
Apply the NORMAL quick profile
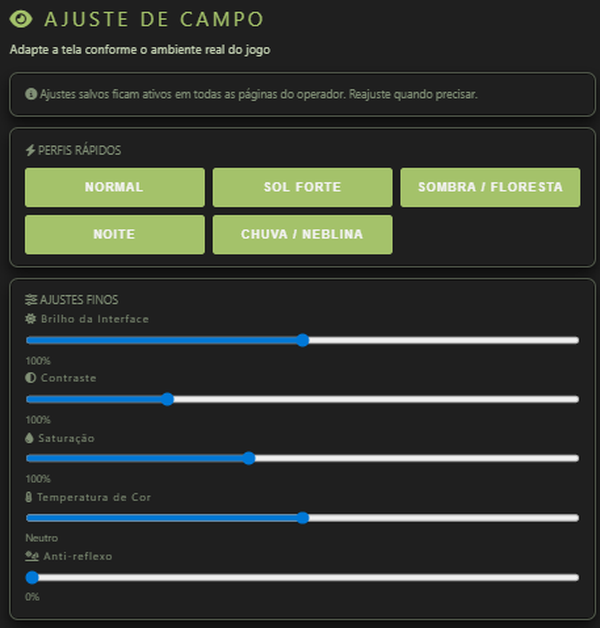(x=115, y=187)
